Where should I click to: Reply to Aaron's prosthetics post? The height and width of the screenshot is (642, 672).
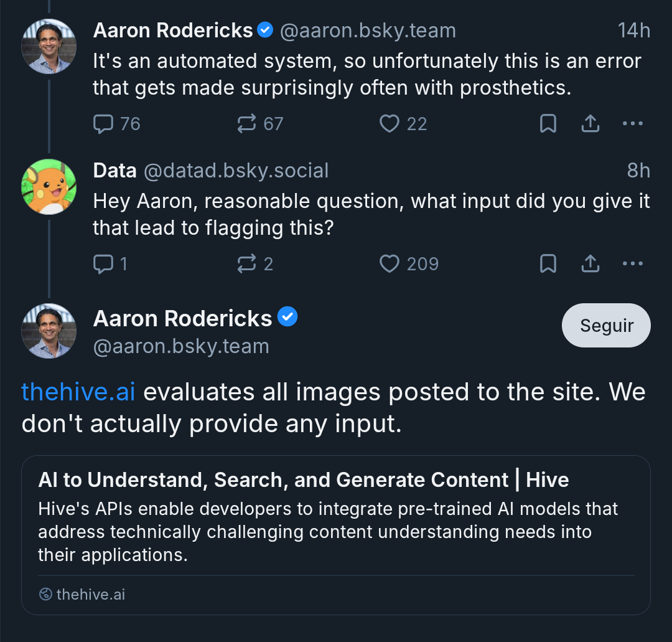(x=103, y=124)
